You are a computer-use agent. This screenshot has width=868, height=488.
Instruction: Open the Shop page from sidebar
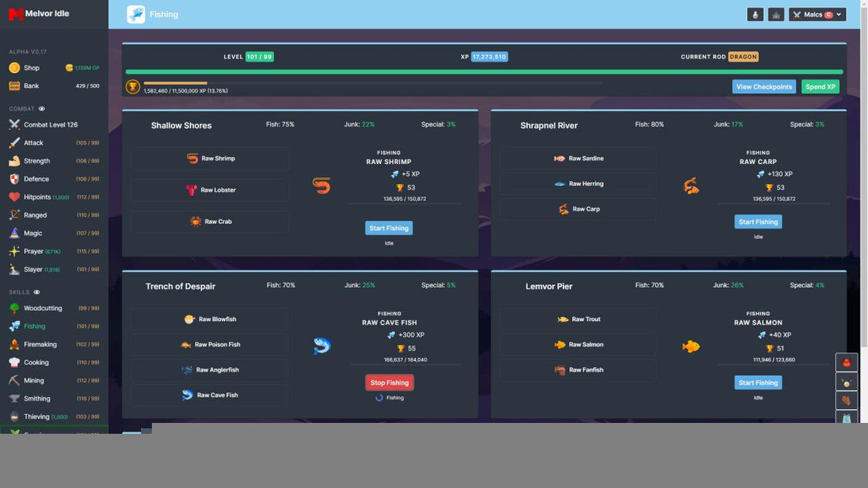point(54,68)
